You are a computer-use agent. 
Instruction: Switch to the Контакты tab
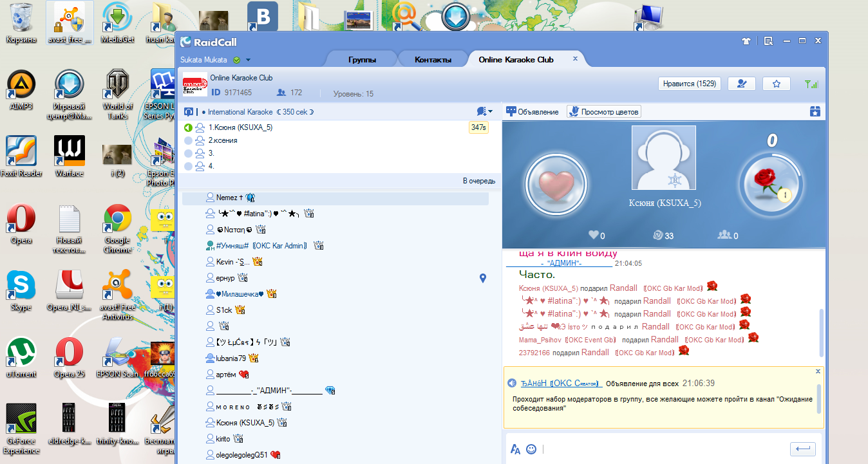(433, 60)
